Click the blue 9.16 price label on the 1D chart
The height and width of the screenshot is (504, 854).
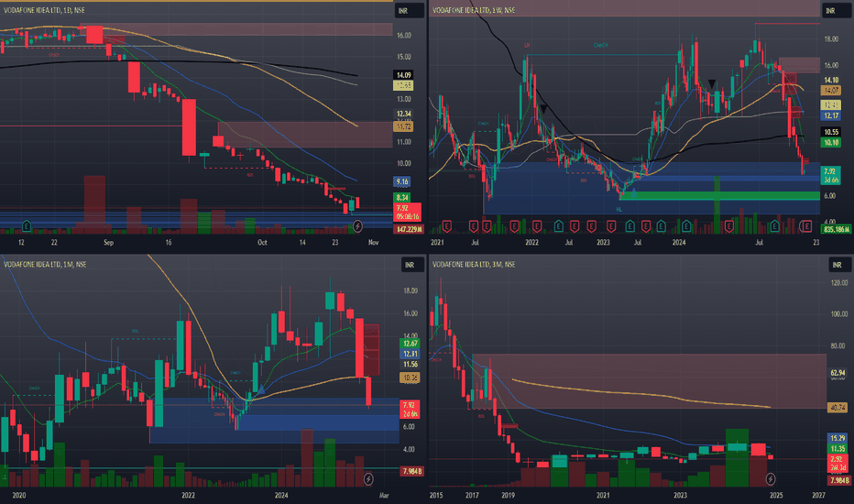402,181
